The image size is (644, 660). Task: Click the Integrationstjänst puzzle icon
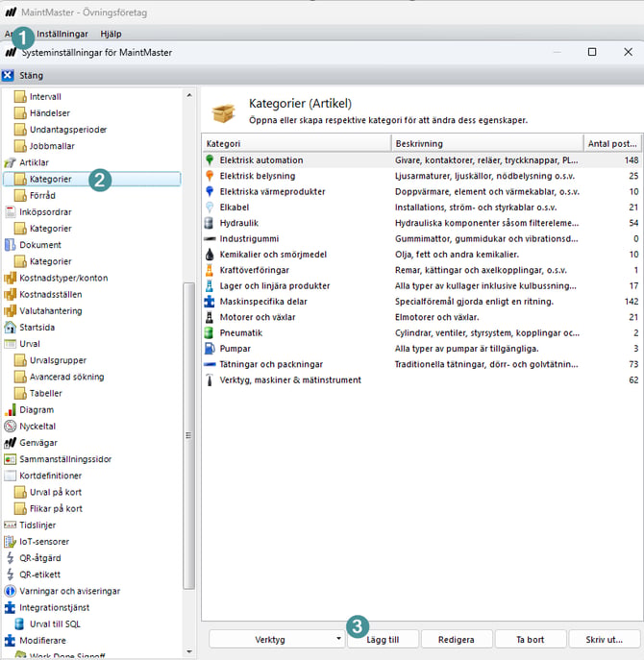11,607
